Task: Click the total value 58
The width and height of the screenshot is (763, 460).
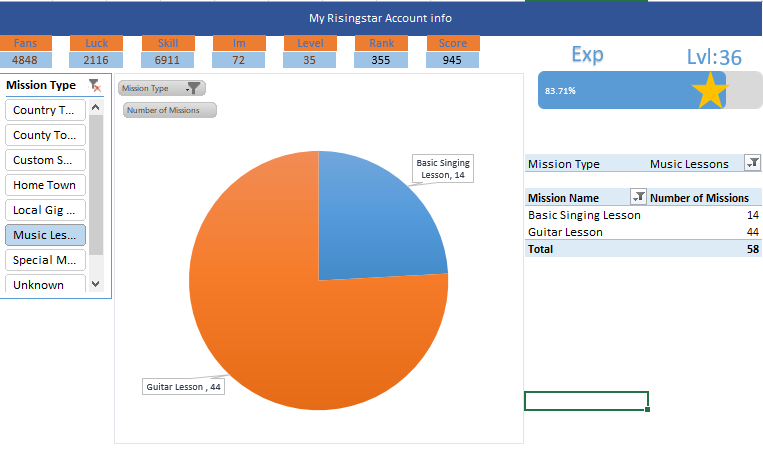Action: (753, 249)
